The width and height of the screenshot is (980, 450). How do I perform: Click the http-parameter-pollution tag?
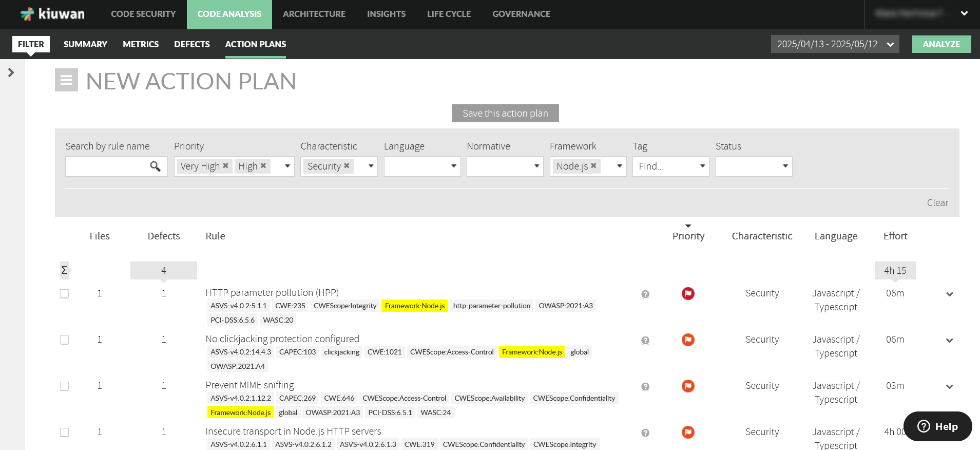(x=492, y=306)
